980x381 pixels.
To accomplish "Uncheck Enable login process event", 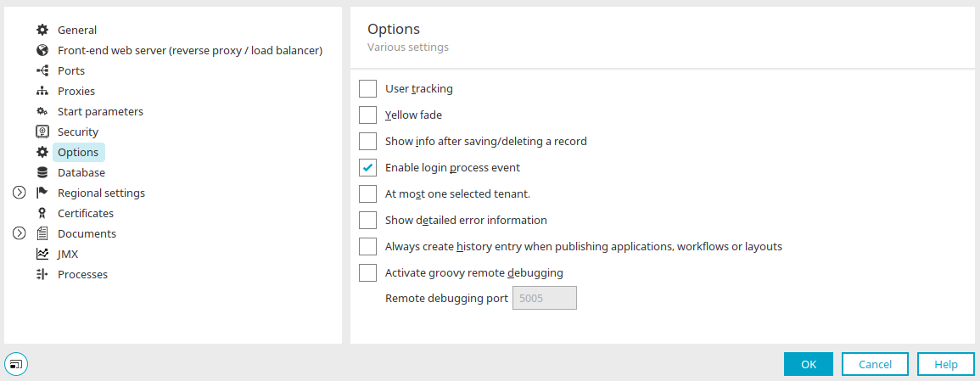I will pyautogui.click(x=367, y=168).
